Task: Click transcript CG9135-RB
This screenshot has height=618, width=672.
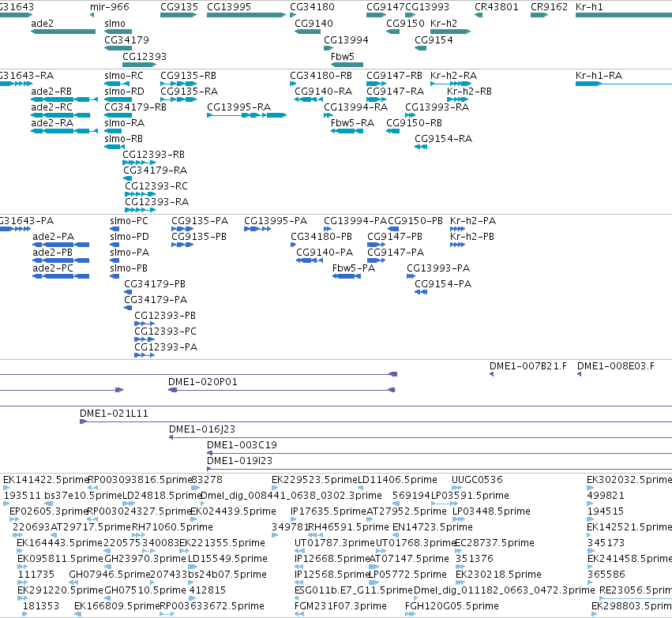Action: click(x=188, y=76)
